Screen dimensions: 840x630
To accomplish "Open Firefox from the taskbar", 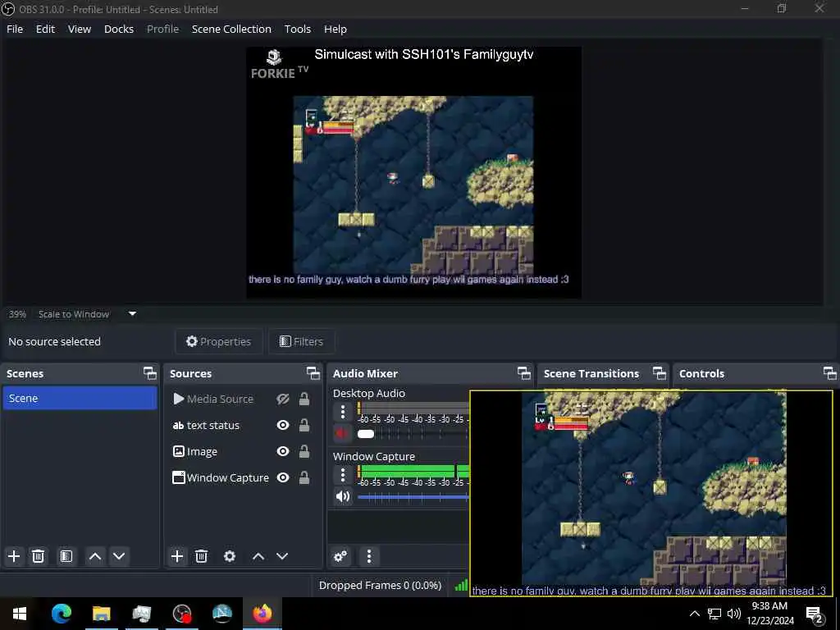I will pyautogui.click(x=262, y=614).
